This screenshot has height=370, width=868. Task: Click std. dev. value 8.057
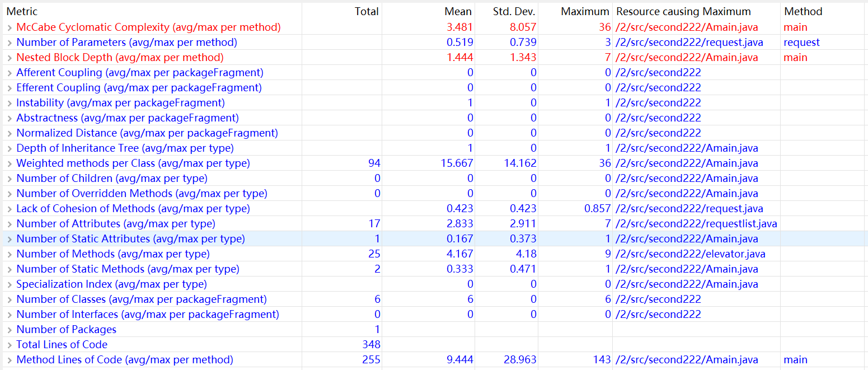coord(523,27)
